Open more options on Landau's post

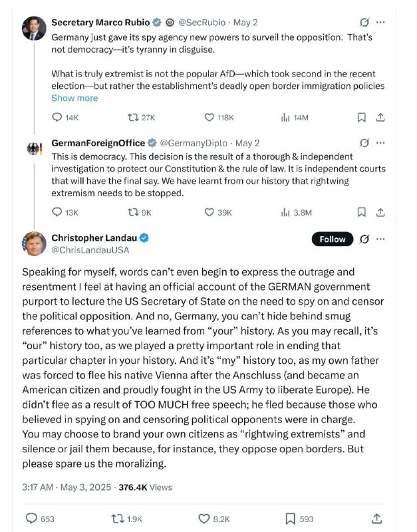tap(380, 239)
